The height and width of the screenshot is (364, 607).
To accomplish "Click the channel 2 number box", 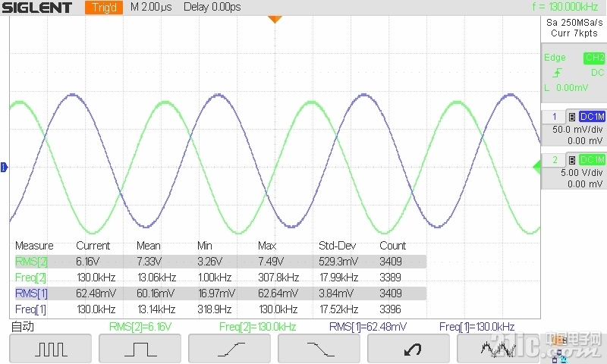I will coord(554,160).
